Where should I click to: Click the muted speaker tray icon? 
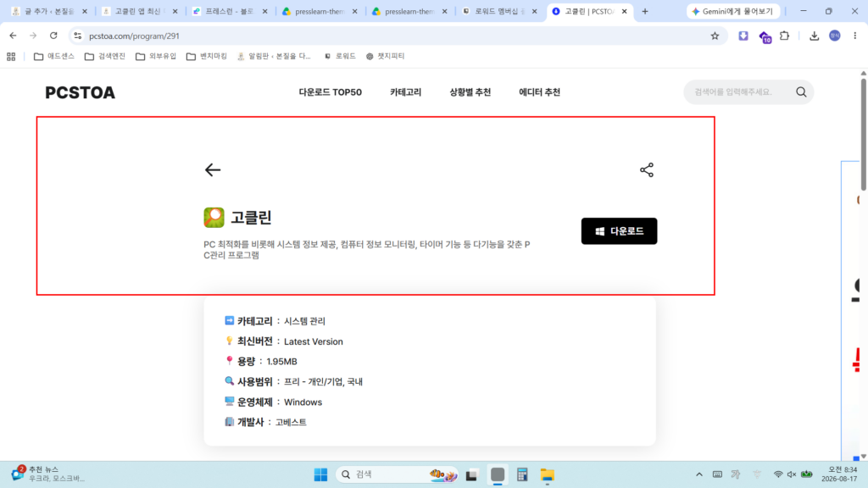coord(792,474)
